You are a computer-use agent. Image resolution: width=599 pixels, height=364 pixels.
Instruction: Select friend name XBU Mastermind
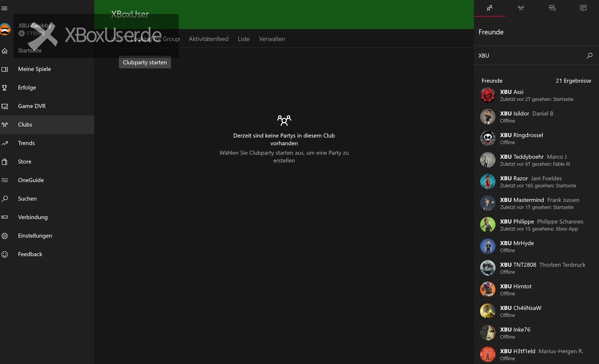[522, 200]
